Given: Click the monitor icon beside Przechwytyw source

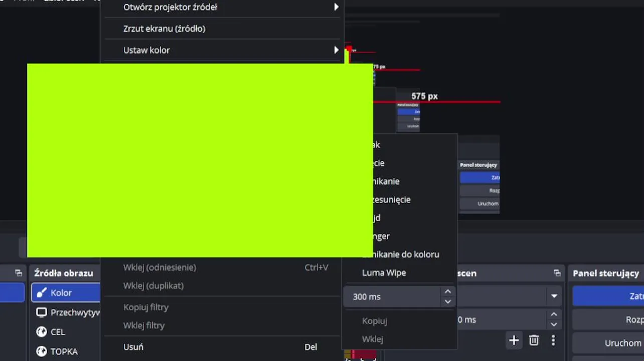Looking at the screenshot, I should [x=42, y=312].
